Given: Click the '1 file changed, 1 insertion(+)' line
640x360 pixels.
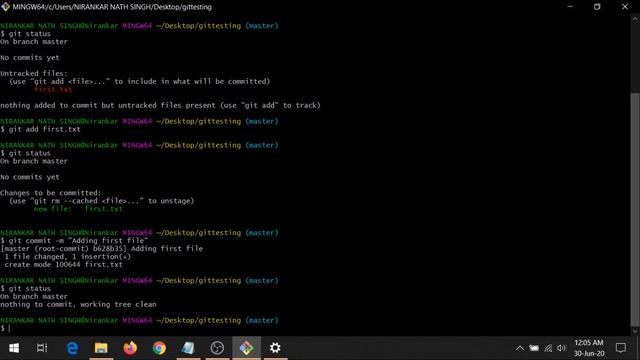Looking at the screenshot, I should click(67, 257).
